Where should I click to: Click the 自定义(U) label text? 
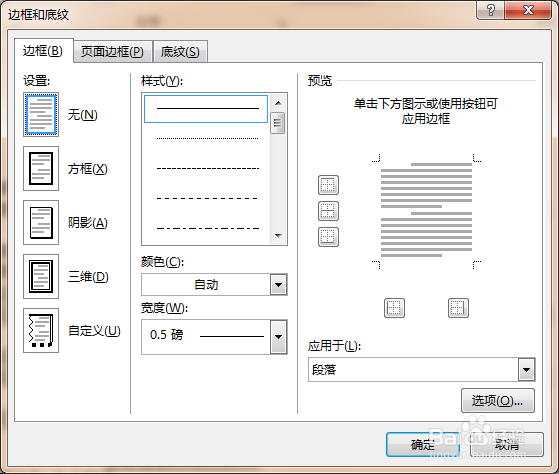94,331
